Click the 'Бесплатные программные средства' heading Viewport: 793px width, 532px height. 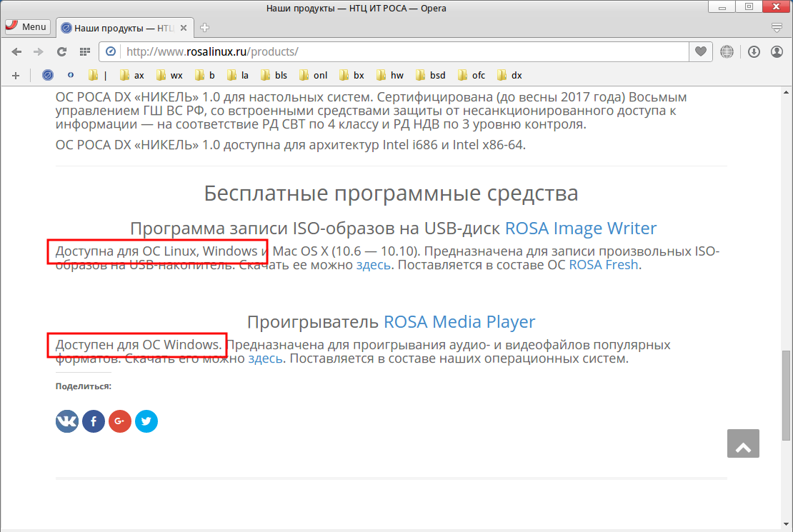coord(391,194)
